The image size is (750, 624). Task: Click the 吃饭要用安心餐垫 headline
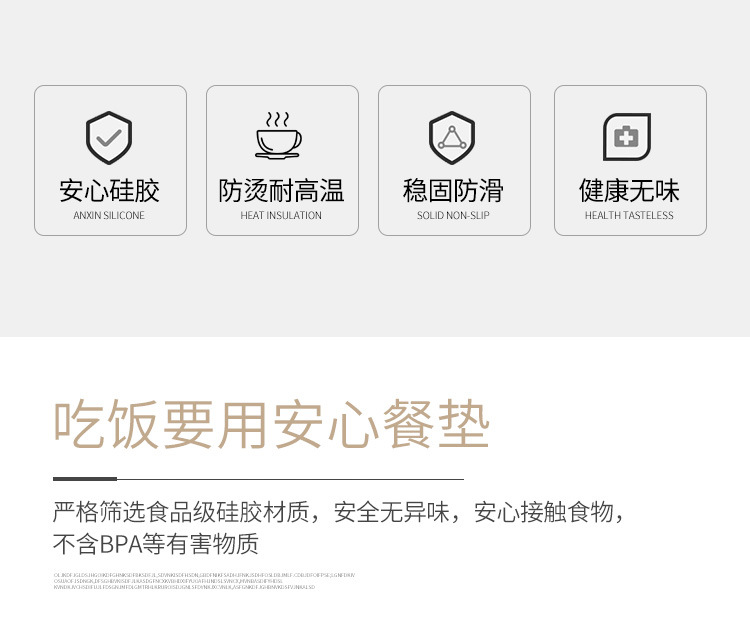coord(272,425)
